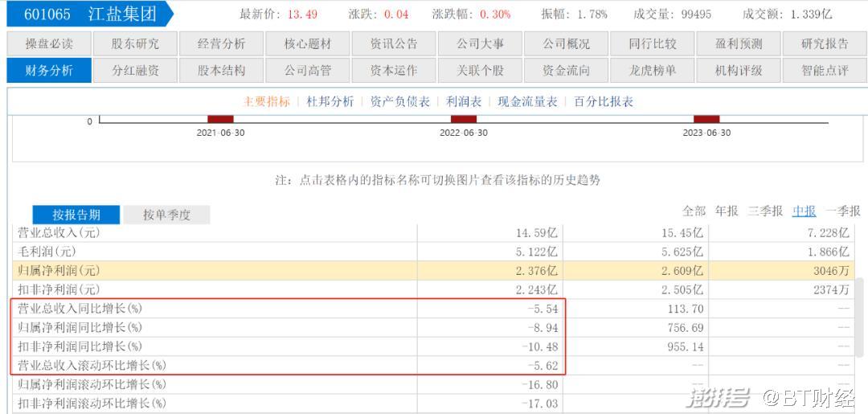Select the 按报告期 button

click(76, 215)
